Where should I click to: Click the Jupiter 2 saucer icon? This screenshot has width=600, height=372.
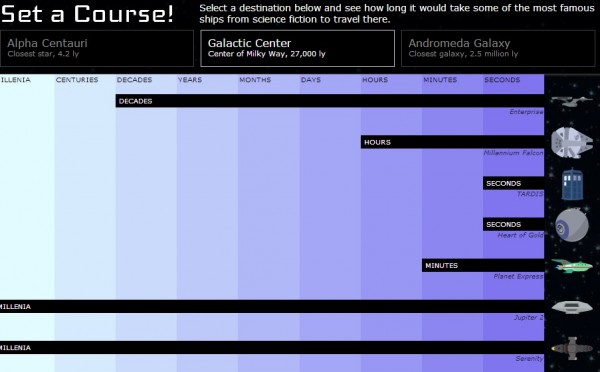click(x=572, y=307)
